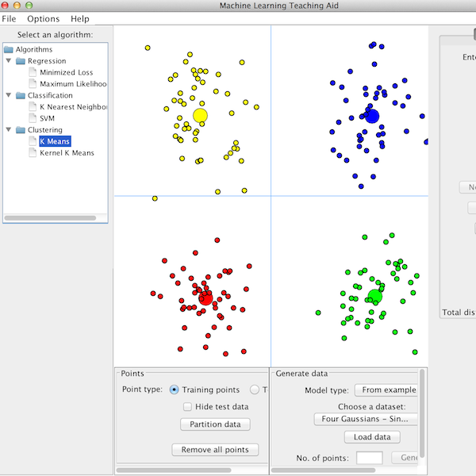Click the Clustering folder icon
476x476 pixels.
pos(21,130)
